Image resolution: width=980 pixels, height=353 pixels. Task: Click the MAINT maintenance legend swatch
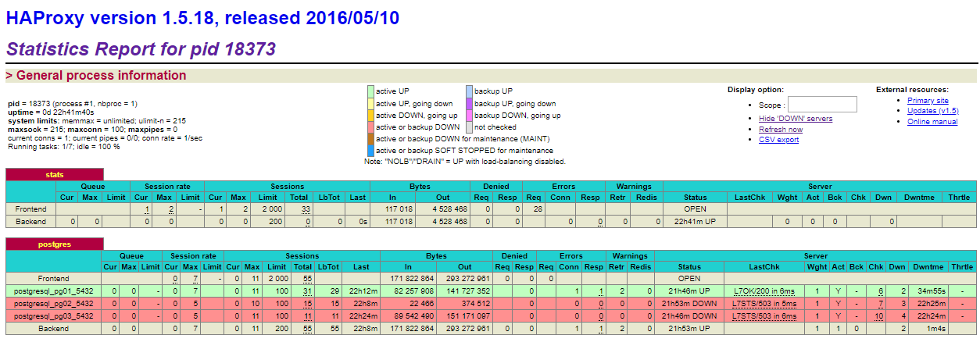click(370, 138)
